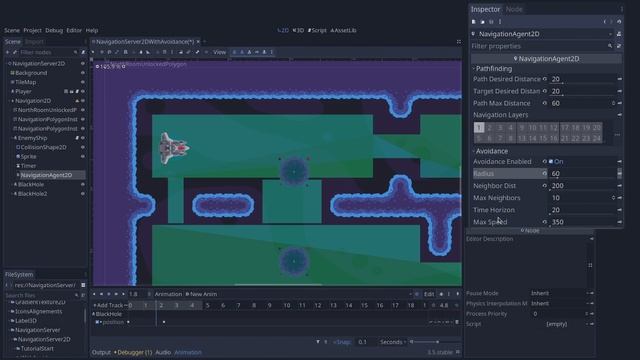This screenshot has height=360, width=640.
Task: Open the Debugger (1) panel
Action: pyautogui.click(x=133, y=352)
